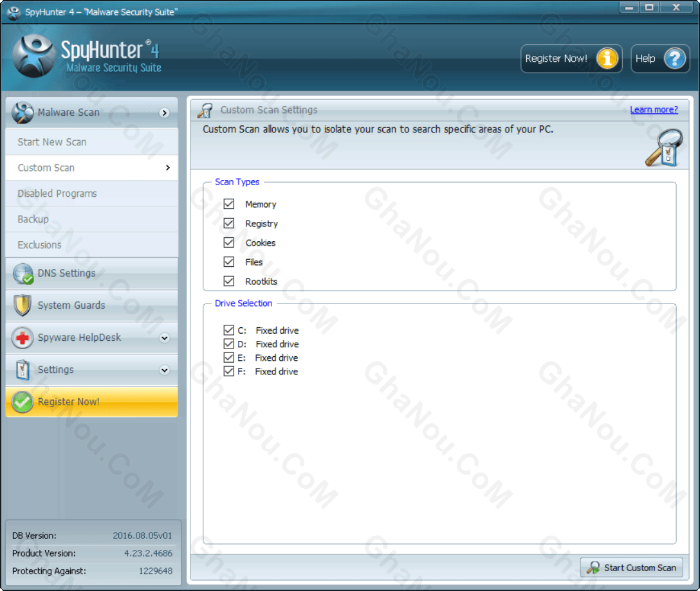Click the Custom Scan Settings header icon

point(205,110)
